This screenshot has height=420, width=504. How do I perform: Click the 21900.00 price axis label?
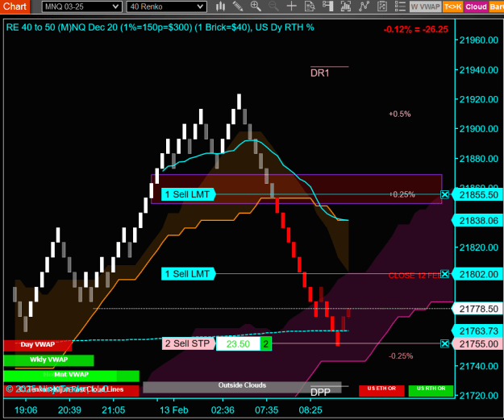tap(479, 129)
